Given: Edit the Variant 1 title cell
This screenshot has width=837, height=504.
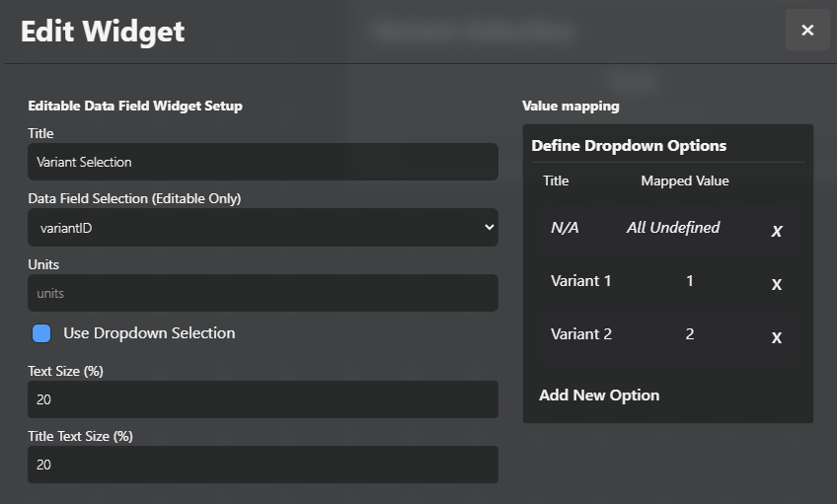Looking at the screenshot, I should (x=581, y=281).
